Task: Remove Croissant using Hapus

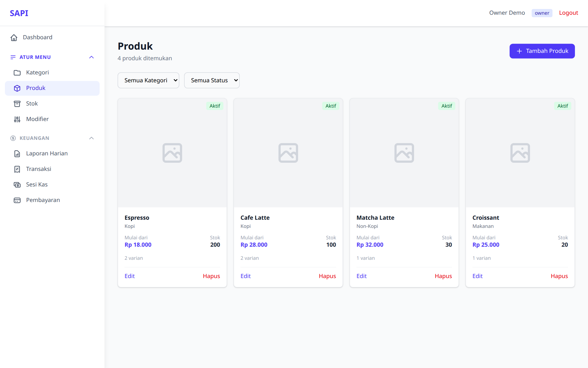Action: 559,276
